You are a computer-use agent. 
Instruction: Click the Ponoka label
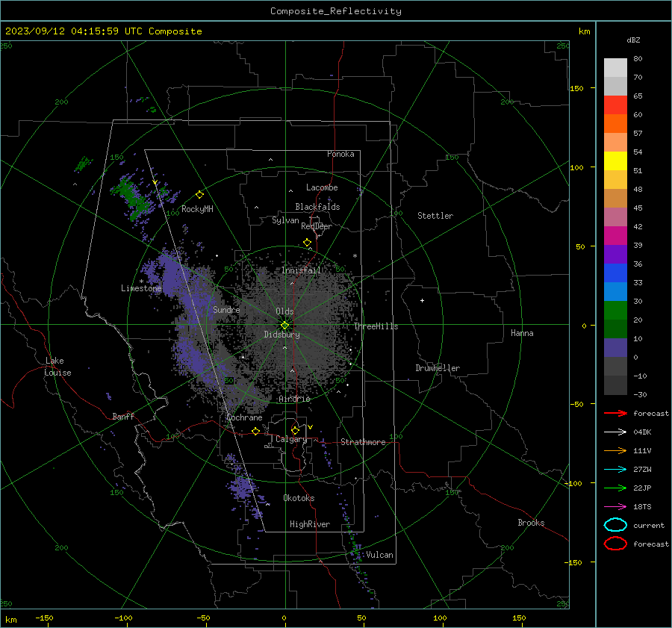tap(340, 154)
